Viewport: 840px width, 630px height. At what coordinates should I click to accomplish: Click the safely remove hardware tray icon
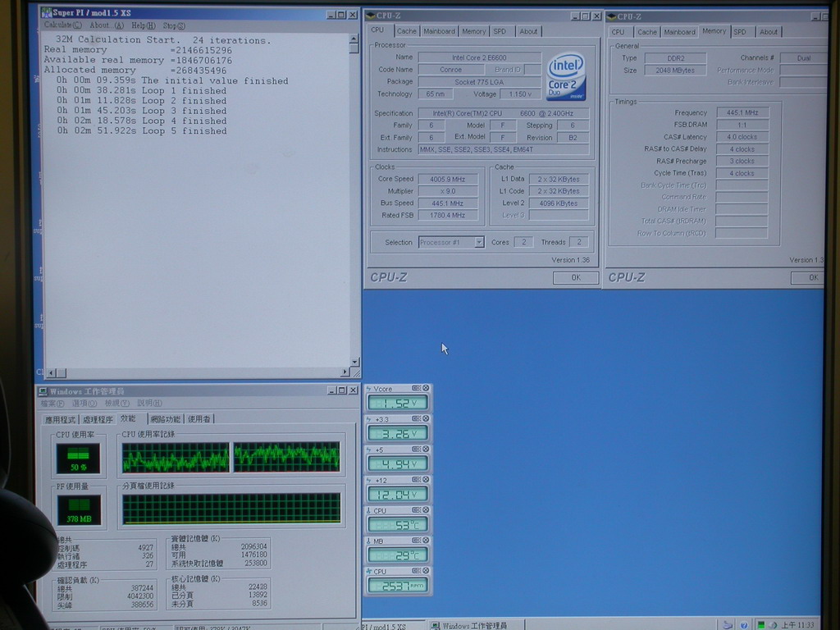(728, 624)
